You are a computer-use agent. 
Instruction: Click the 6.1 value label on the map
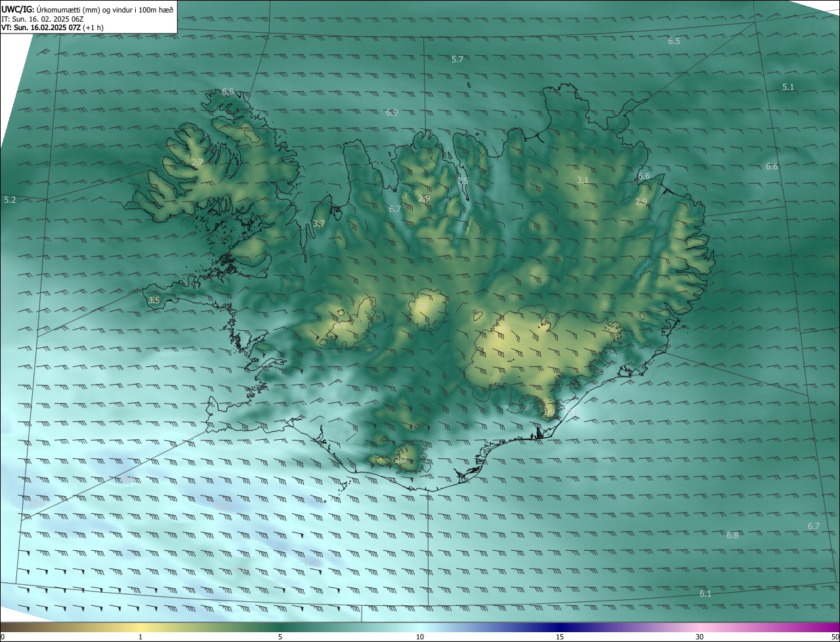[705, 593]
